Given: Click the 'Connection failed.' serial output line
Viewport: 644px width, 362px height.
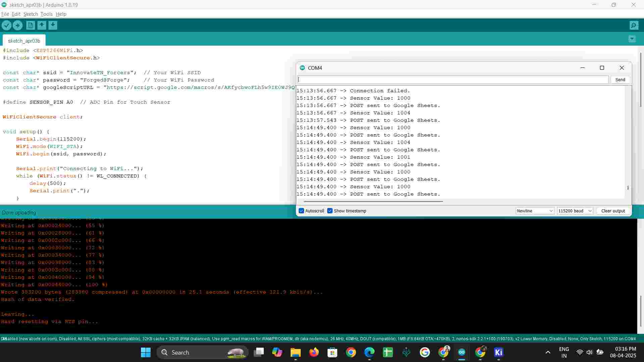Looking at the screenshot, I should click(x=353, y=91).
